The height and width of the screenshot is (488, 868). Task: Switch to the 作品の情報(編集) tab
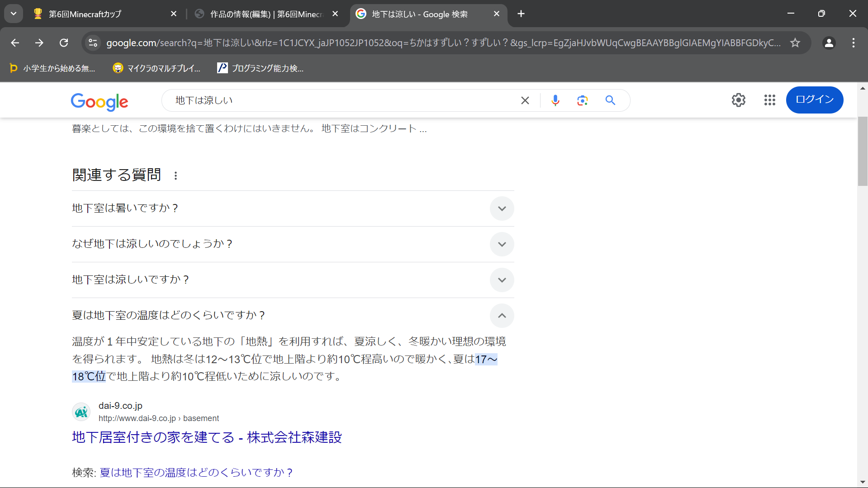(267, 14)
